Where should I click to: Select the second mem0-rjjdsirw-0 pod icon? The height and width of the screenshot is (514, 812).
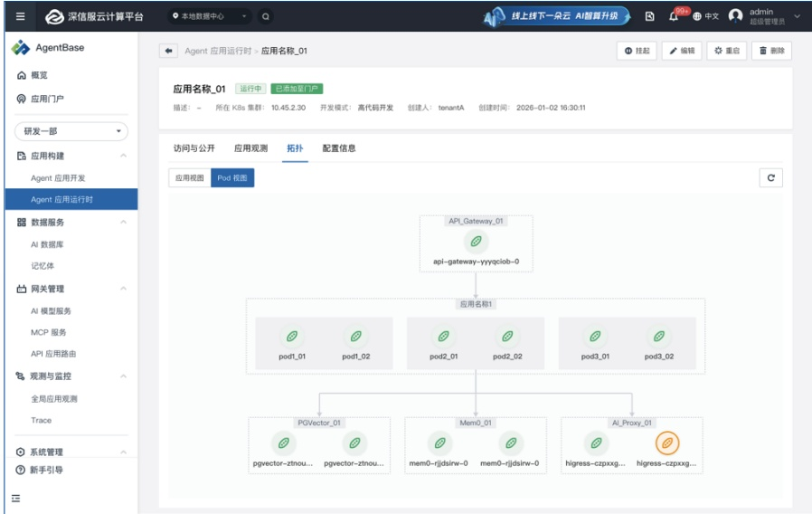point(511,443)
